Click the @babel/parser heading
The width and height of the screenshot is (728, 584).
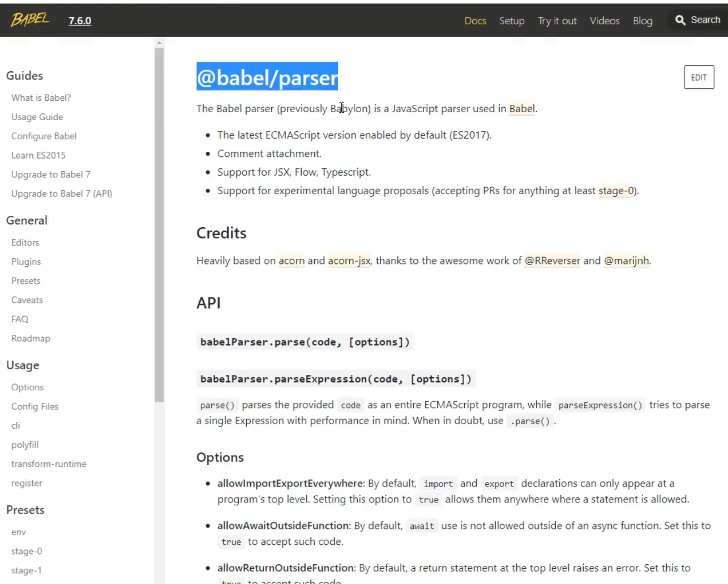coord(267,77)
